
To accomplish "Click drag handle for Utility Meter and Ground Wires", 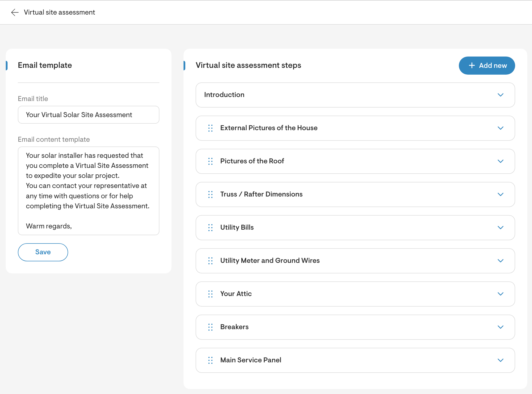I will [x=210, y=261].
